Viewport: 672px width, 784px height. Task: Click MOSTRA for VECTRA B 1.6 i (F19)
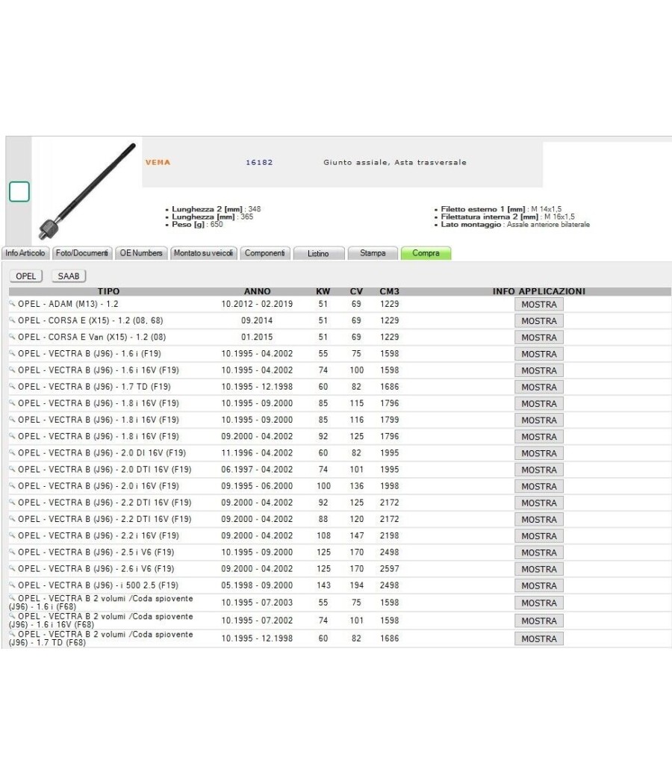(x=539, y=354)
